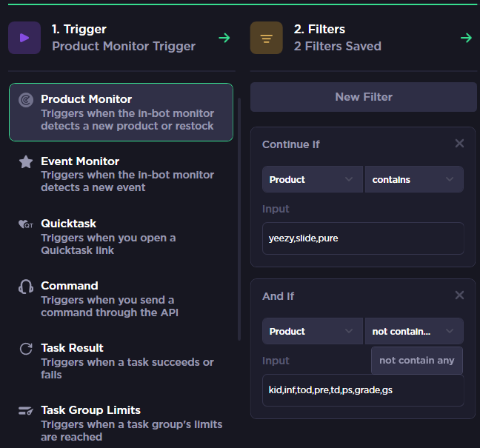Image resolution: width=480 pixels, height=448 pixels.
Task: Open the 1. Trigger step tab
Action: (121, 38)
